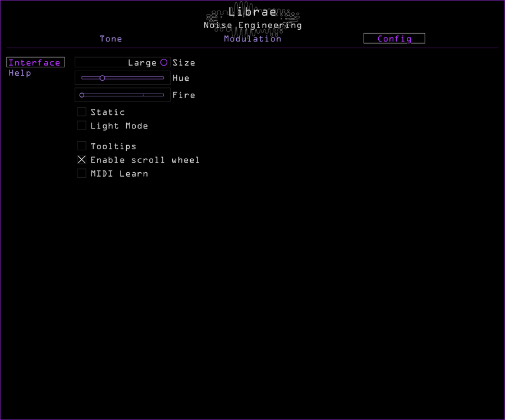Click the Fire slider handle
This screenshot has height=420, width=505.
pos(81,95)
